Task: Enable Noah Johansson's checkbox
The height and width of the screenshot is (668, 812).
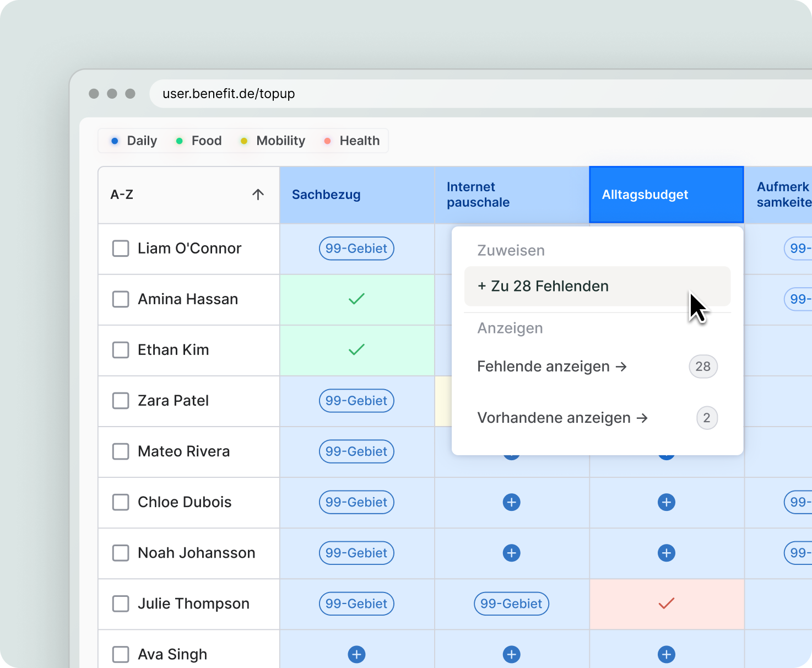Action: pyautogui.click(x=121, y=553)
